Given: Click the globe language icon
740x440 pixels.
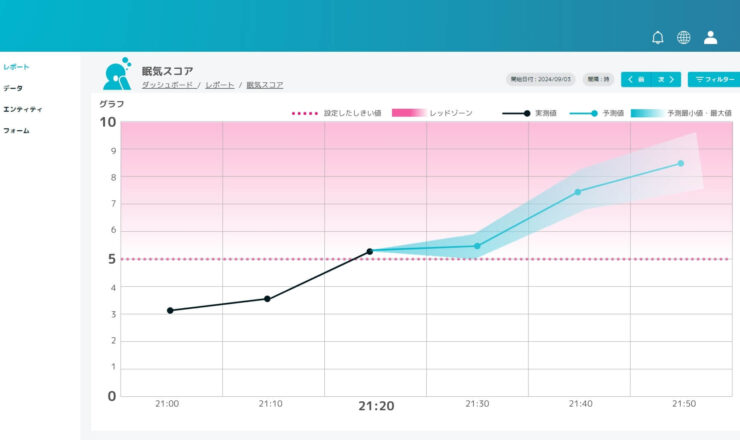Looking at the screenshot, I should coord(684,38).
